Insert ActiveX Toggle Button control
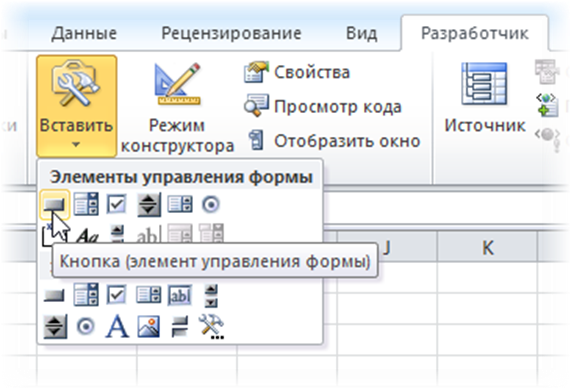Screen dimensions: 571x389 (x=180, y=327)
